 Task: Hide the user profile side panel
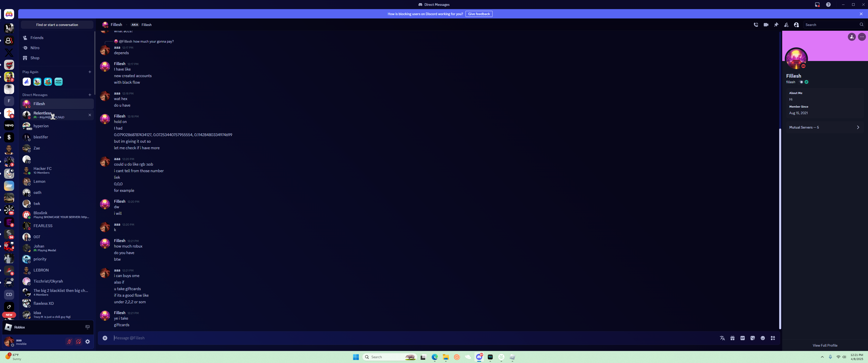[796, 25]
